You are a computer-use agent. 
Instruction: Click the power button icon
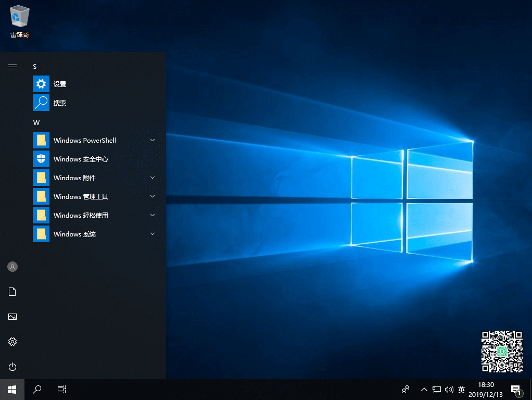[12, 367]
